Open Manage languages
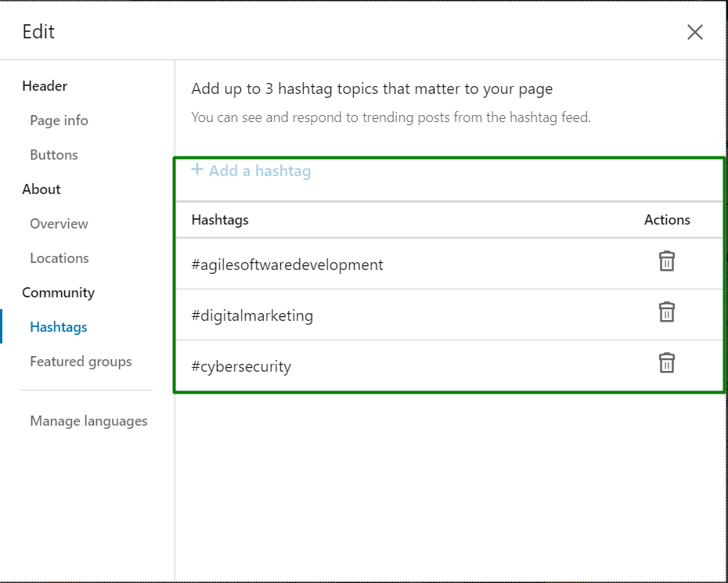Viewport: 728px width, 583px height. click(x=88, y=421)
